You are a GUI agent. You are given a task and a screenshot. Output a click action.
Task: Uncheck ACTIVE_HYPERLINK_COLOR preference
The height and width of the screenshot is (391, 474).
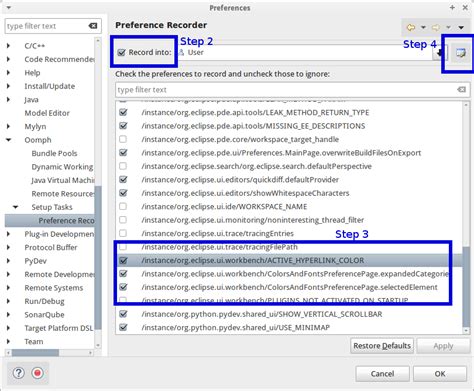tap(123, 260)
